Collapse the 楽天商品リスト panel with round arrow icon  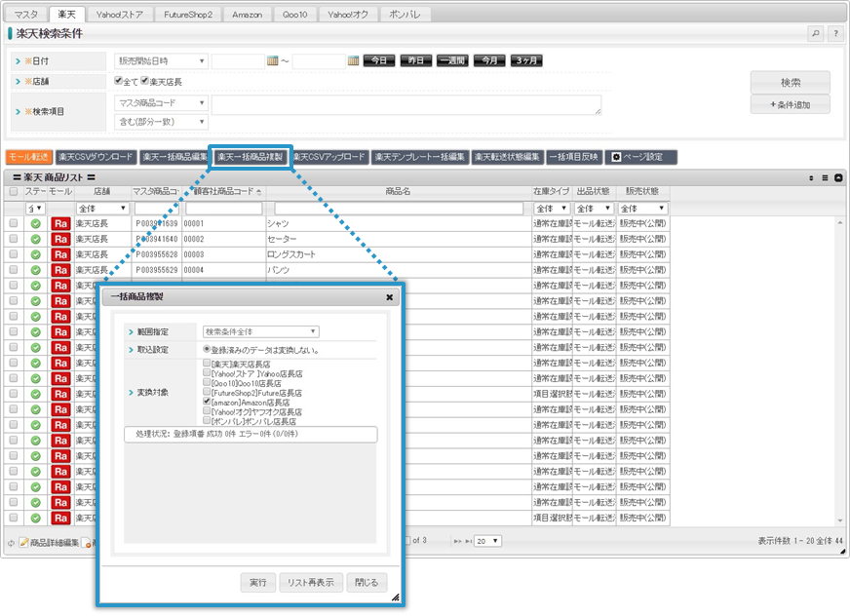click(838, 177)
